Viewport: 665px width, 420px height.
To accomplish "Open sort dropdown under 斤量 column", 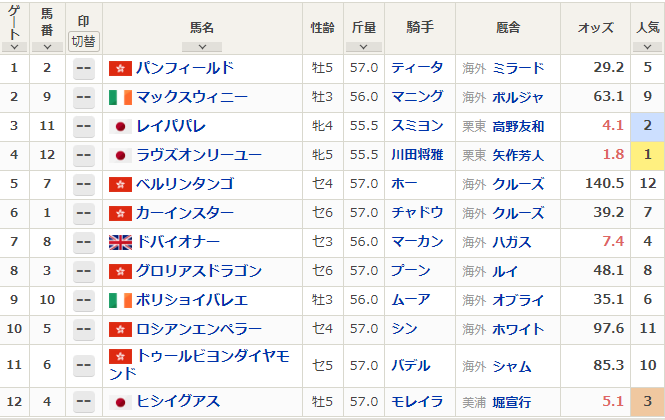I will coord(363,47).
